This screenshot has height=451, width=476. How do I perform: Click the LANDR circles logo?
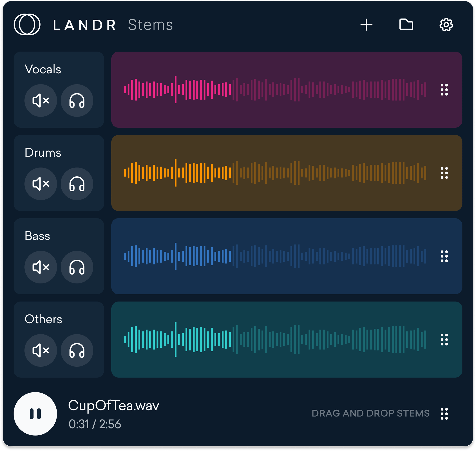point(27,24)
